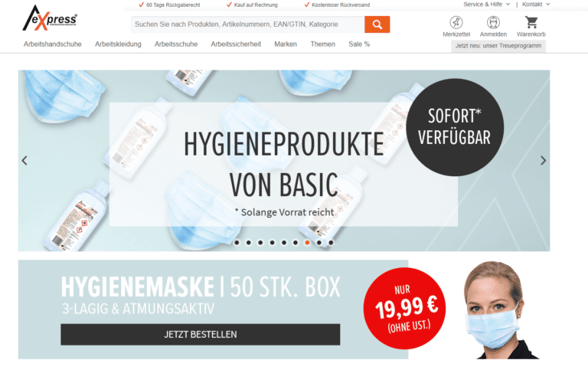Viewport: 588px width, 373px height.
Task: Click Jetzt neu: unser Treueprogramm link
Action: pyautogui.click(x=498, y=46)
